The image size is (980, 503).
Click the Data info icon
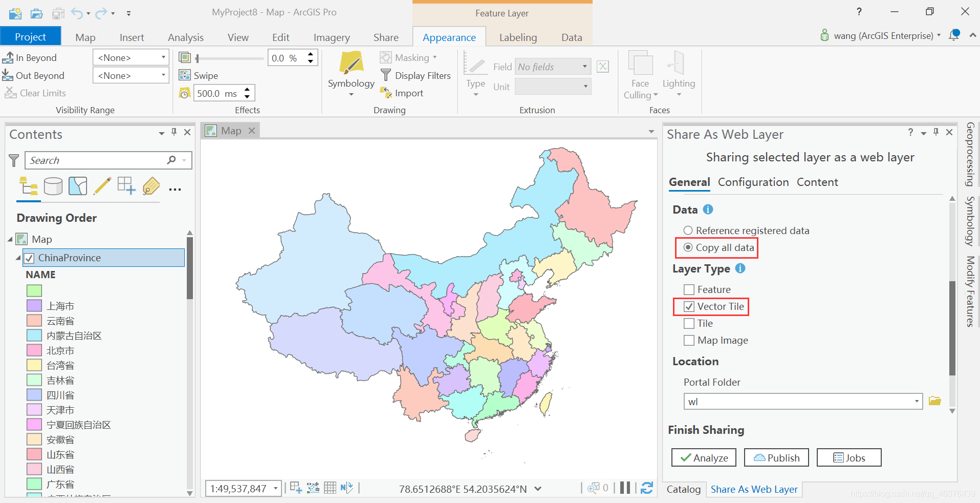click(708, 209)
